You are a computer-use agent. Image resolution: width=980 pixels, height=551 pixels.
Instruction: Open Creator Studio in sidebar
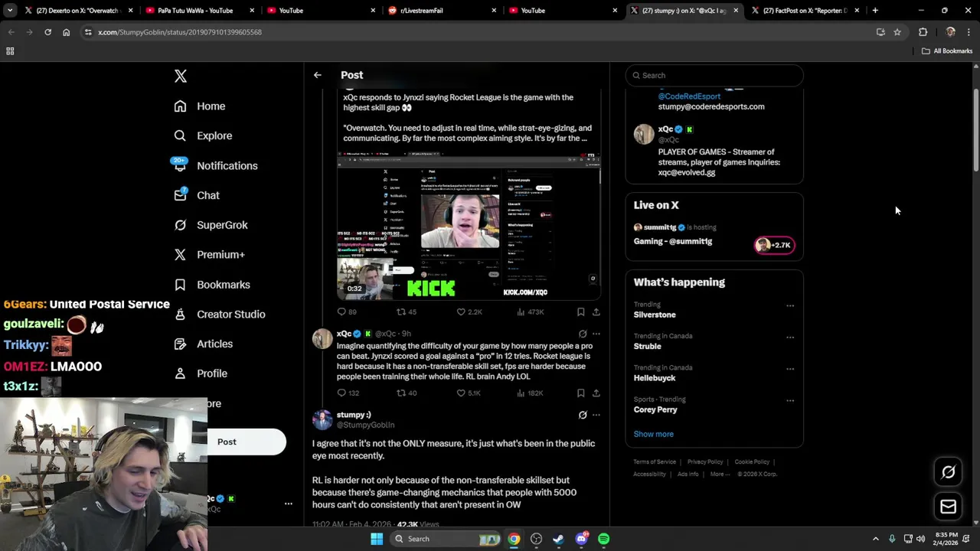[220, 315]
